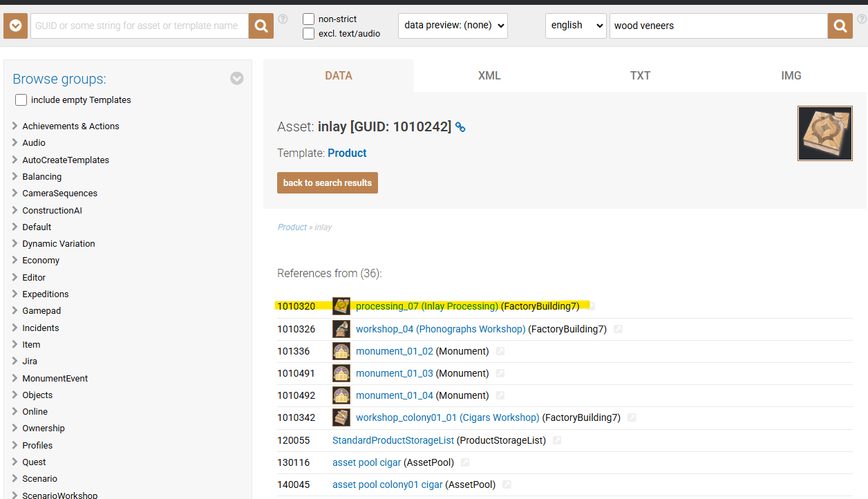Open the orange dropdown arrow at top-left

coord(15,26)
